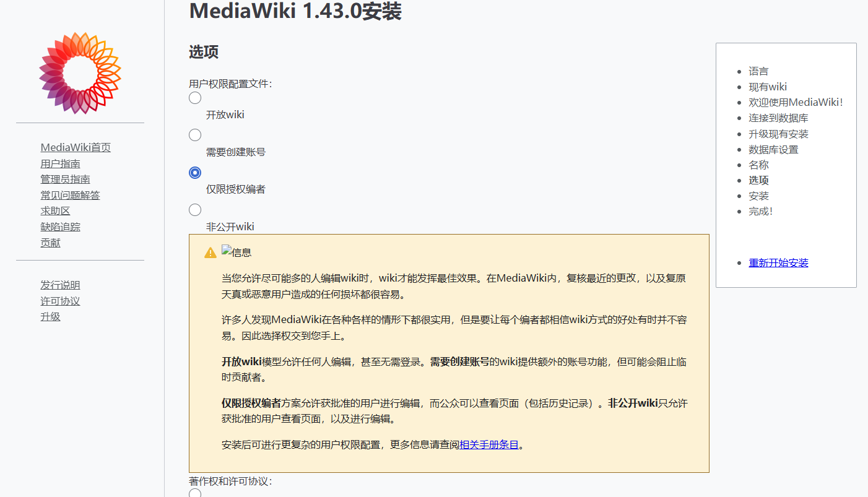The height and width of the screenshot is (497, 868).
Task: Click the 欢迎使用MediaWiki! step
Action: pos(796,102)
